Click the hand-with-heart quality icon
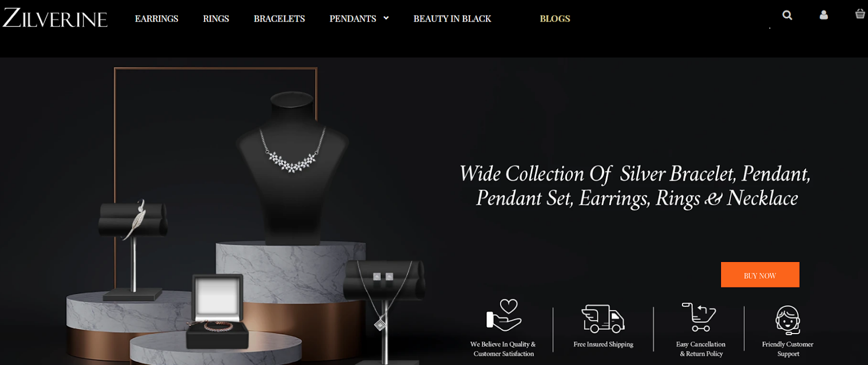This screenshot has height=365, width=868. (x=503, y=315)
